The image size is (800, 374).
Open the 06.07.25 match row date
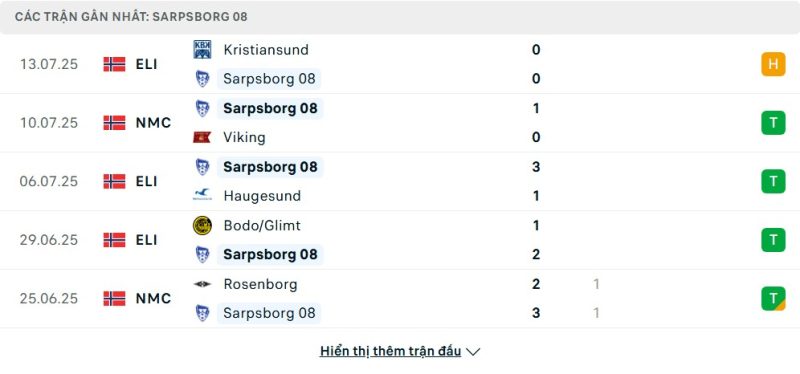49,181
